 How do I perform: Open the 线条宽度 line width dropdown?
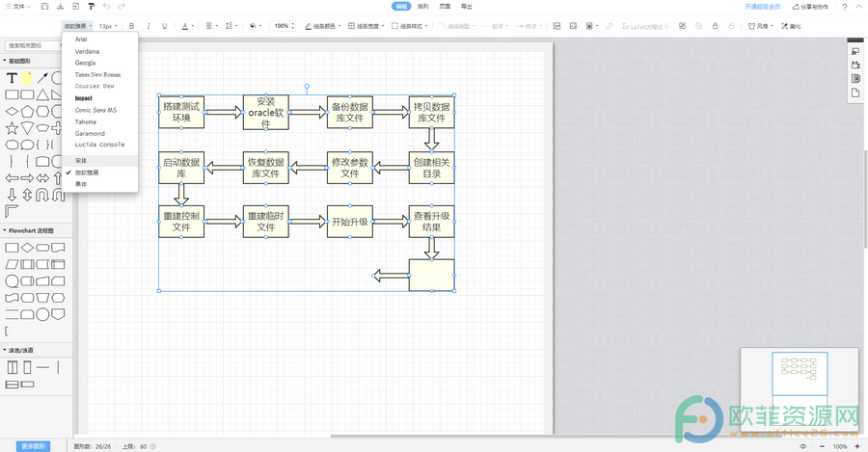[366, 26]
